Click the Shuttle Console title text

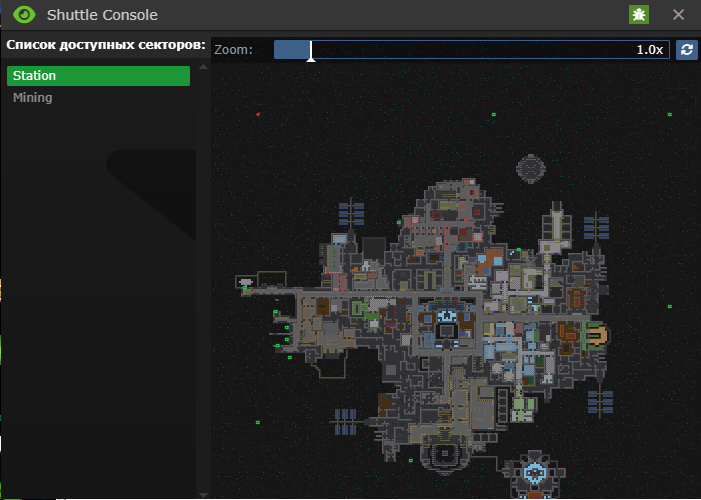pos(102,15)
